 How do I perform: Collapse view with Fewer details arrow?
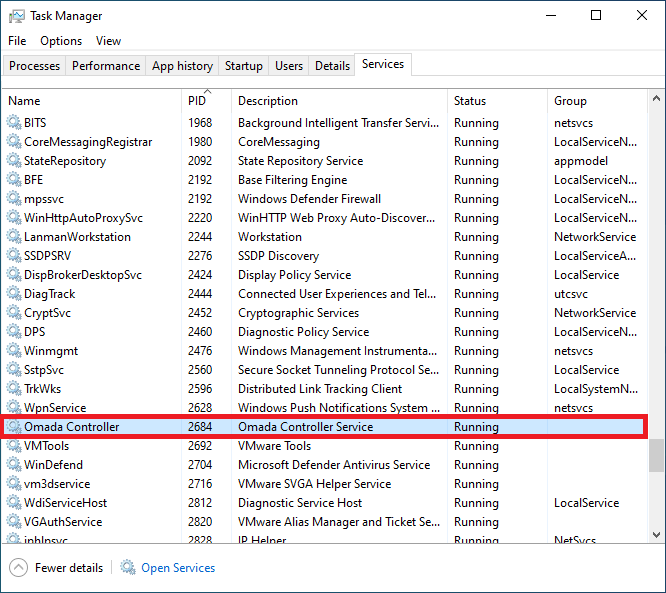[x=18, y=568]
